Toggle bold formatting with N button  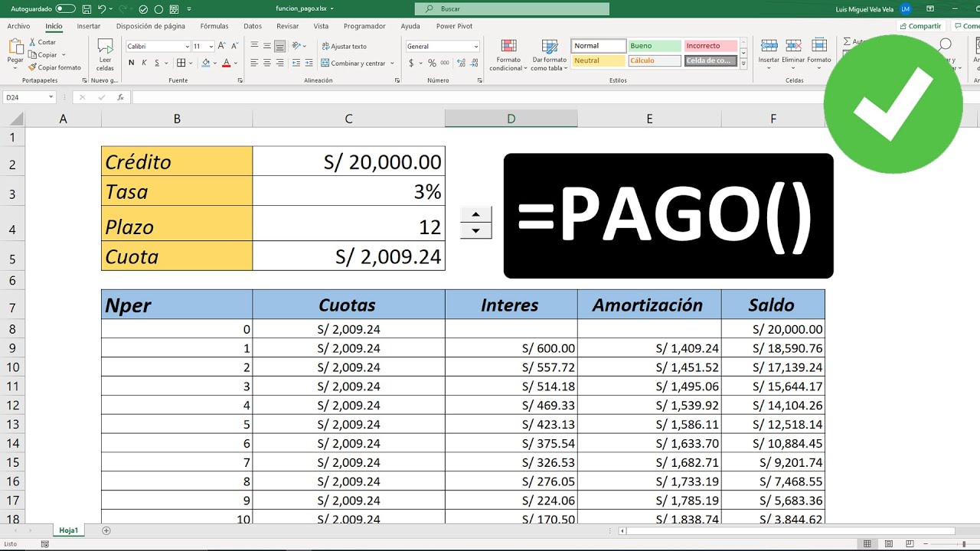point(132,63)
